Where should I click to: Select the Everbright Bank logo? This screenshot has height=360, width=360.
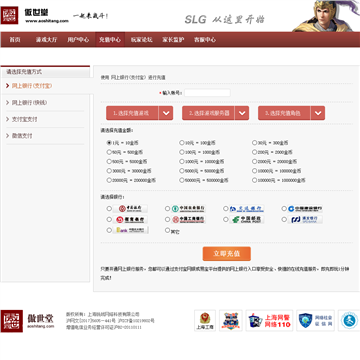point(131,230)
